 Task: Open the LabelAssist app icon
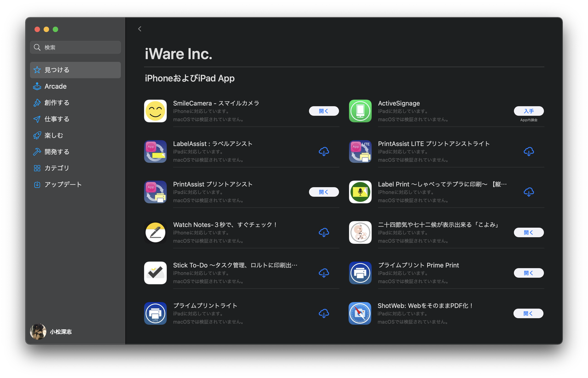[x=155, y=151]
